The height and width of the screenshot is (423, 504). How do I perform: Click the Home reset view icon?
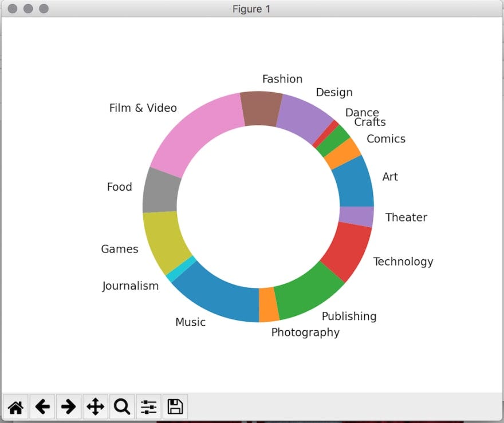pos(15,407)
